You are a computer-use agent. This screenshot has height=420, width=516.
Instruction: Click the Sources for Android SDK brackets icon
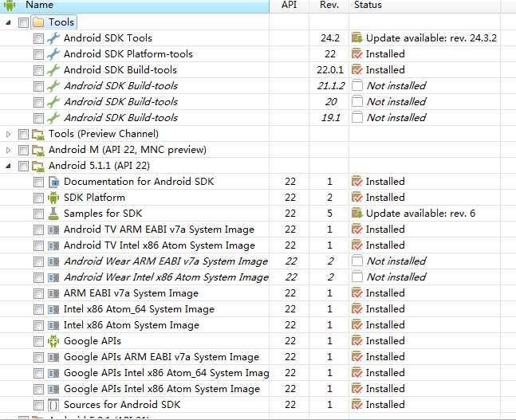(53, 405)
